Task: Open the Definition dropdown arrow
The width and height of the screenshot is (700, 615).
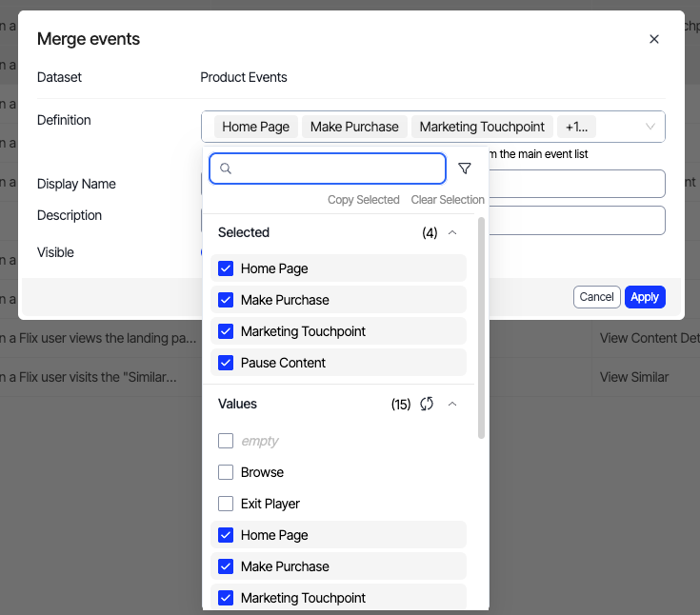Action: (x=650, y=127)
